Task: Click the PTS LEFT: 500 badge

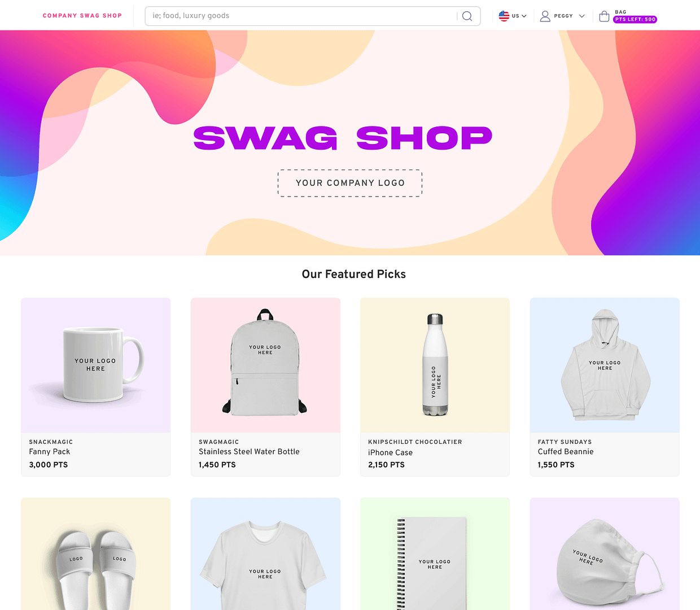Action: coord(635,19)
